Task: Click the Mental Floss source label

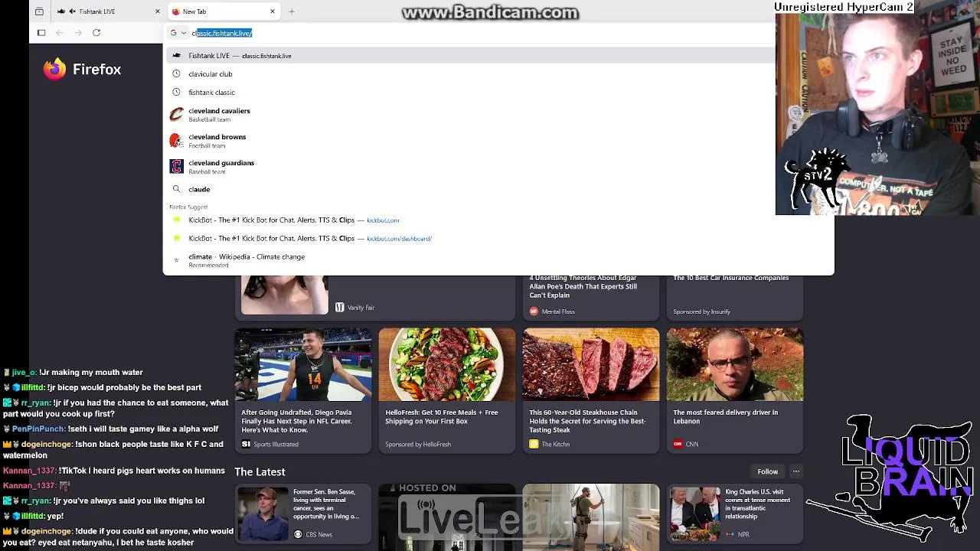Action: coord(552,311)
